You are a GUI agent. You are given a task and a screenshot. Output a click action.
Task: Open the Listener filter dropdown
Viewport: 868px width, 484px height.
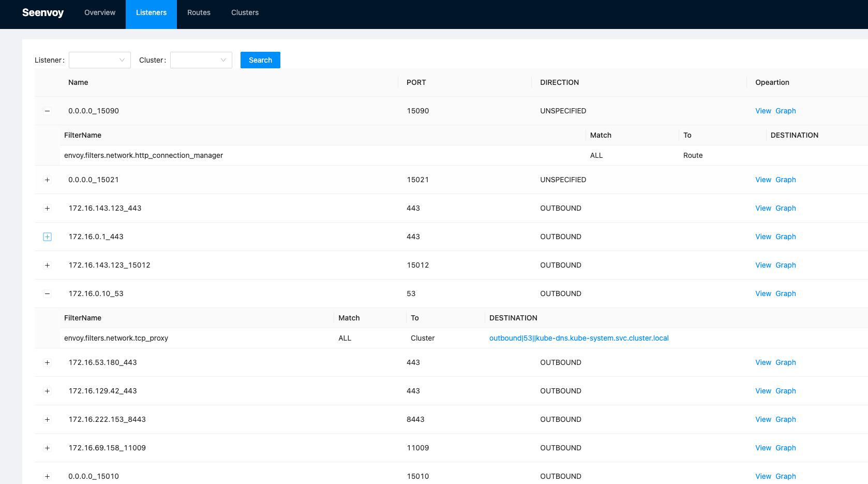[99, 60]
